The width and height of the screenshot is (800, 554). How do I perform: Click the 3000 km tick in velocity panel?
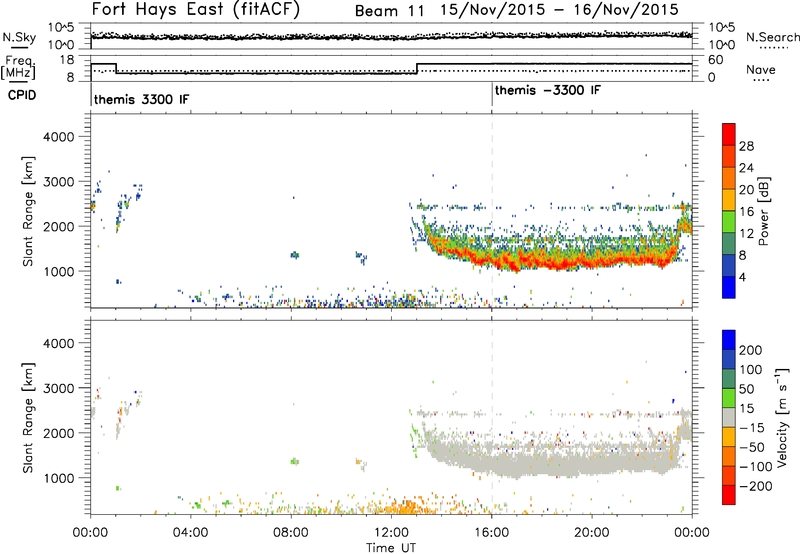pos(58,388)
